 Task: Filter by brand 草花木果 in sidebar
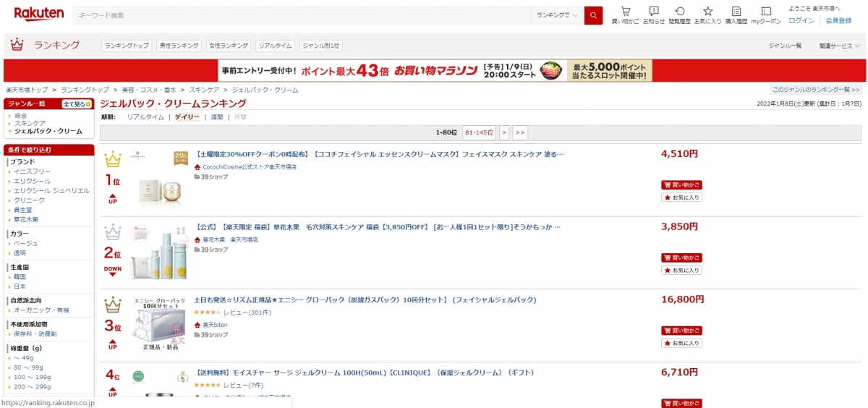tap(26, 219)
